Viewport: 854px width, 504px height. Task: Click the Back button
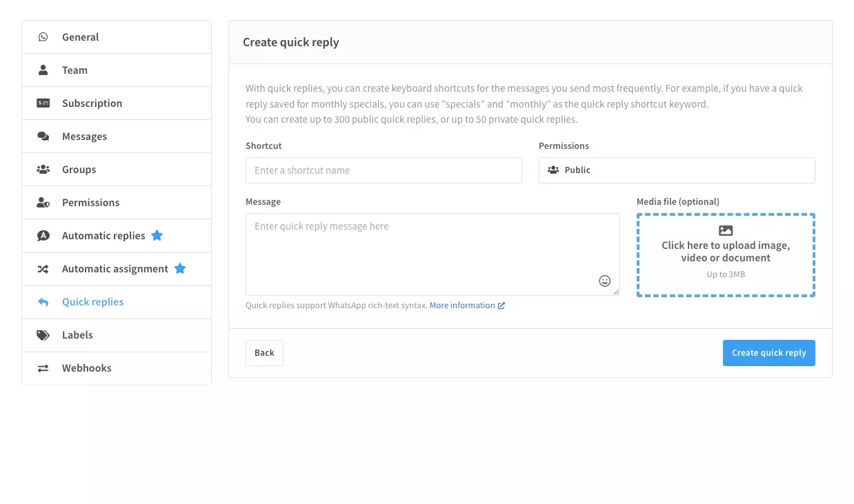(x=264, y=352)
